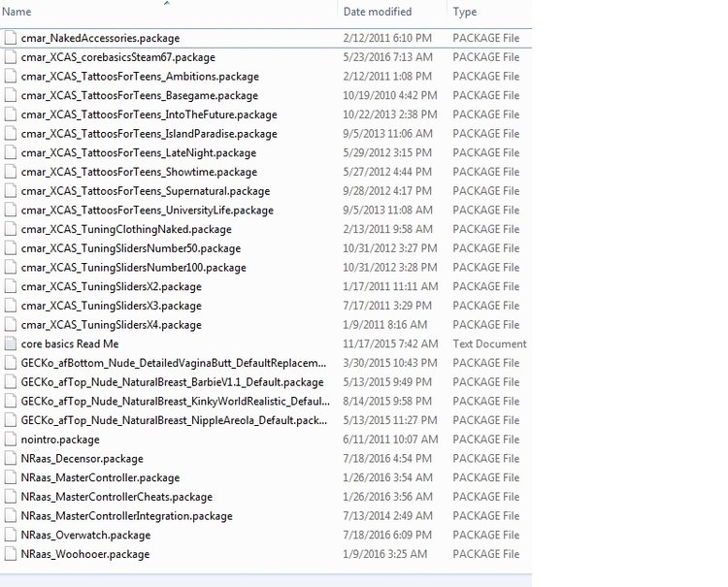
Task: Click icon of NRaas_MasterControllerCheats.package
Action: 11,497
